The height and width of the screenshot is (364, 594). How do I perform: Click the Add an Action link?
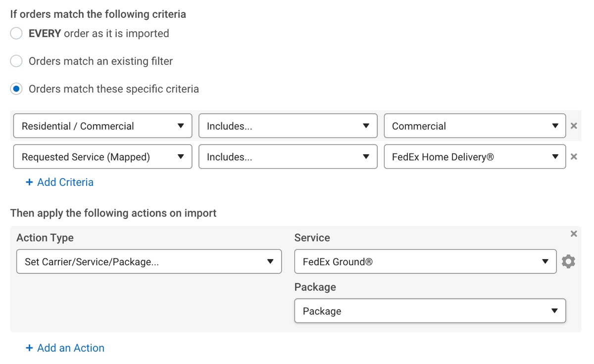pyautogui.click(x=65, y=348)
